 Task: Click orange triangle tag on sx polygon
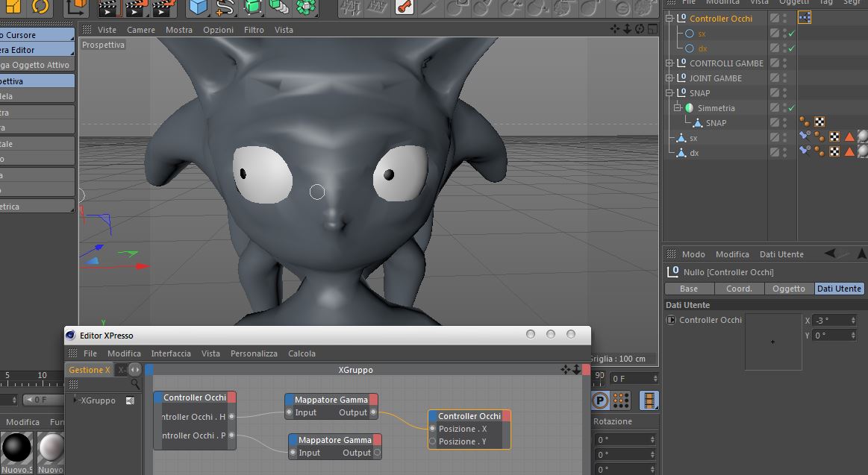pos(849,136)
